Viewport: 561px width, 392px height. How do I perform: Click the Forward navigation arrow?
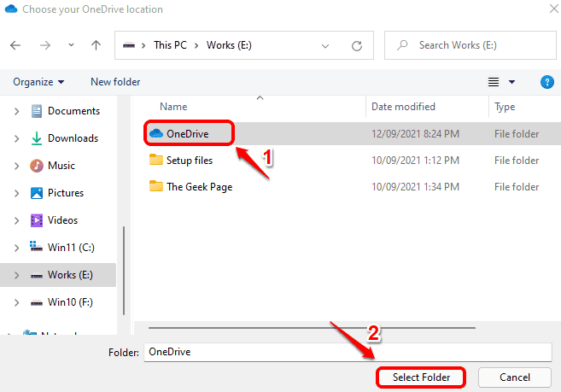[45, 45]
